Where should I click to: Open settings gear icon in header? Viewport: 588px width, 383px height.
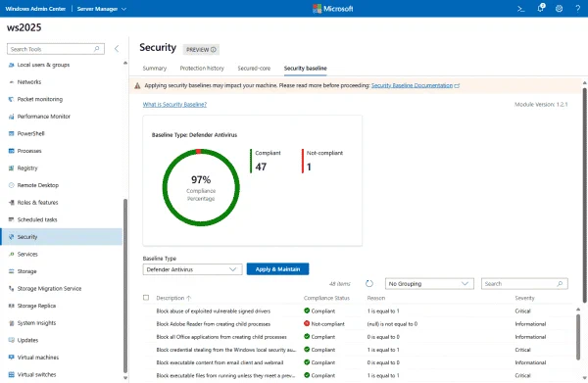point(559,9)
